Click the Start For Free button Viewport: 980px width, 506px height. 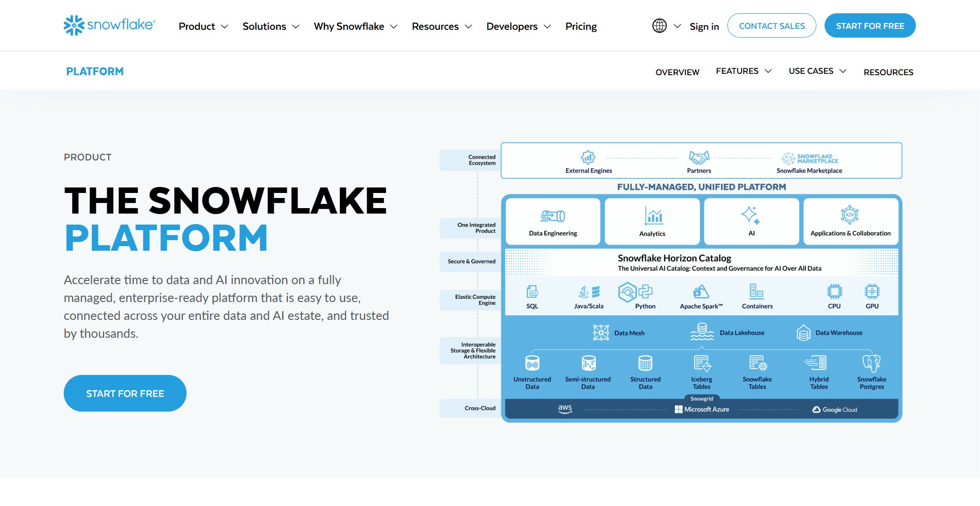(x=870, y=25)
